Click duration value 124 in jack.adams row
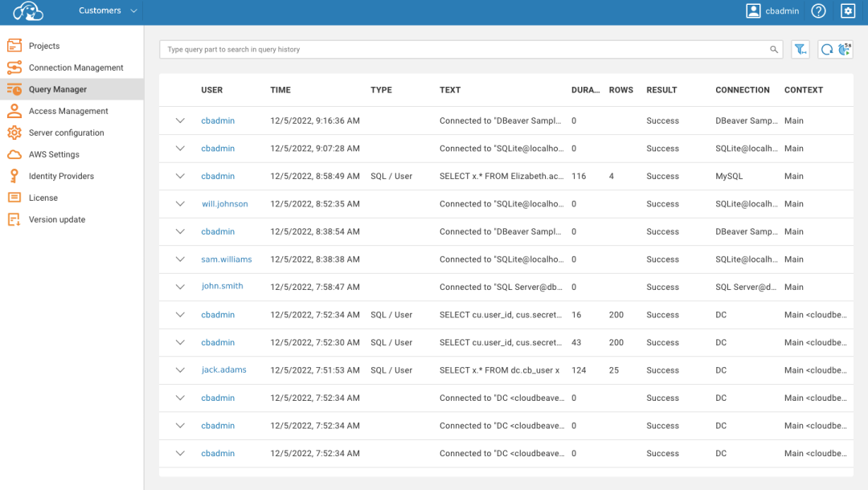The image size is (868, 490). coord(579,370)
